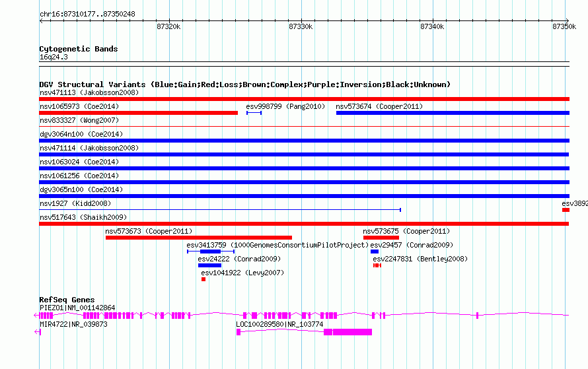Viewport: 588px width, 369px height.
Task: Select the nsv471113 red loss bar
Action: click(x=304, y=99)
